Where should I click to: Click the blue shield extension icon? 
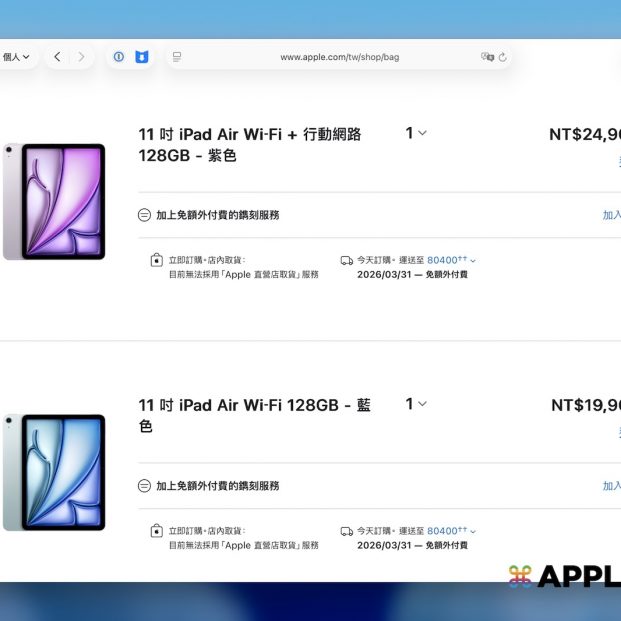[x=141, y=57]
